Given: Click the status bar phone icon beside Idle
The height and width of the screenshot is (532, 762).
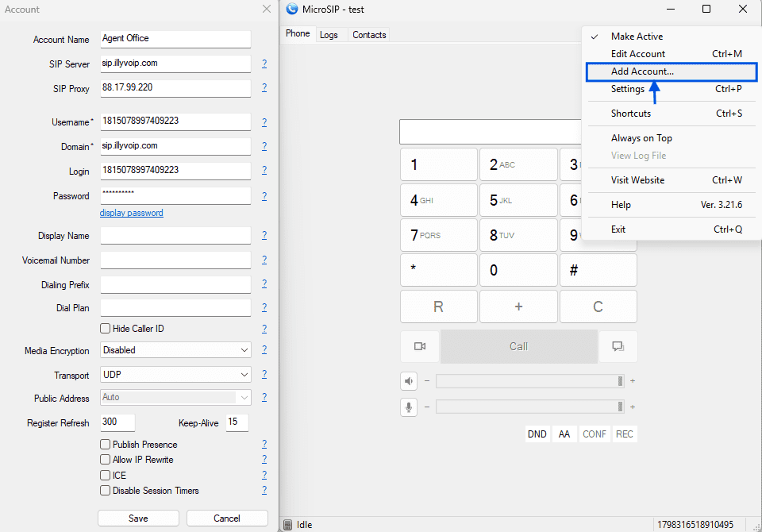Looking at the screenshot, I should 288,525.
